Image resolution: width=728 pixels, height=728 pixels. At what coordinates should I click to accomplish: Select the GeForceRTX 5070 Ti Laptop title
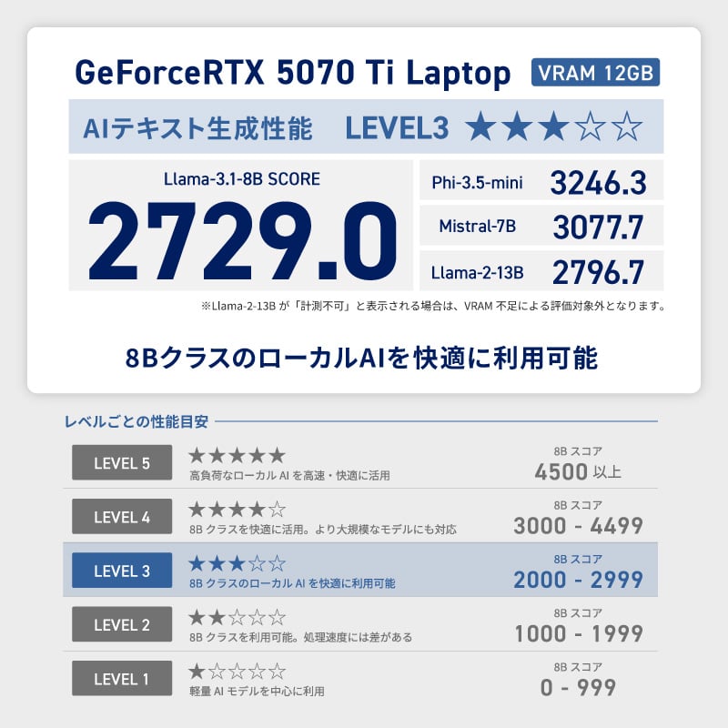coord(293,74)
